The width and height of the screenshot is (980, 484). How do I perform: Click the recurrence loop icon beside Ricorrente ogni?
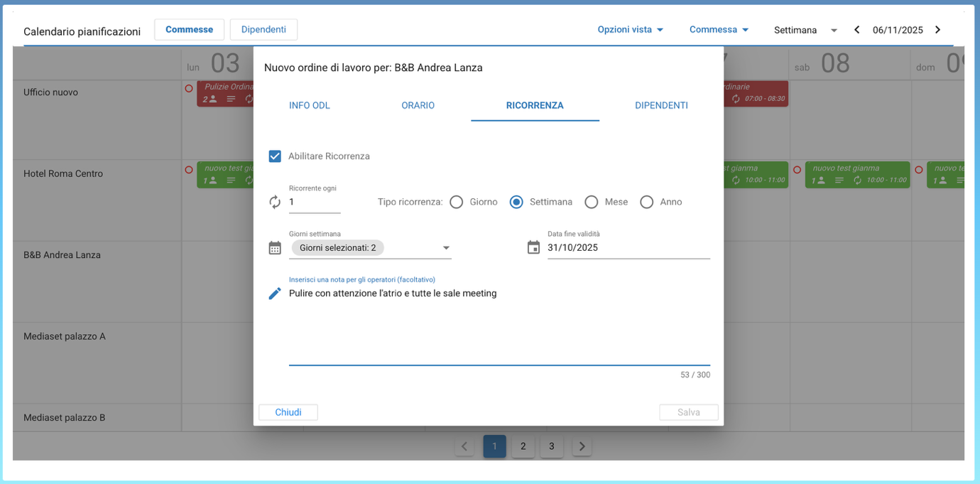click(x=275, y=203)
